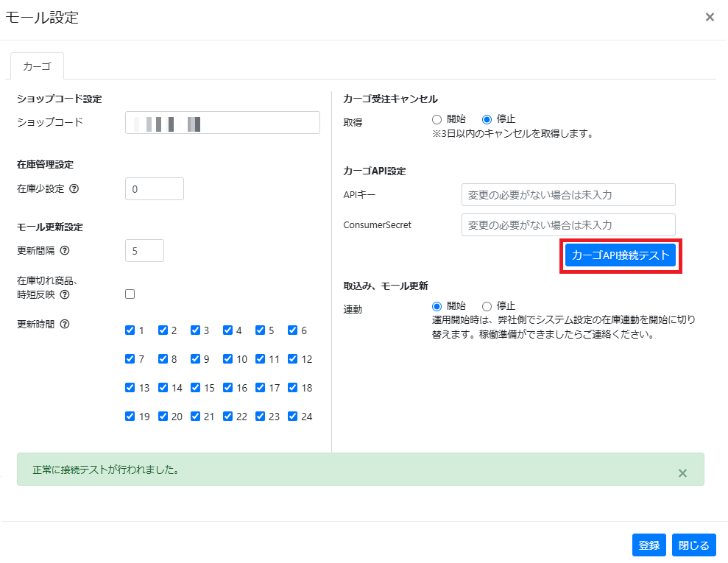Click the 正常に接続テストが行われました message text
The image size is (728, 563).
tap(106, 470)
